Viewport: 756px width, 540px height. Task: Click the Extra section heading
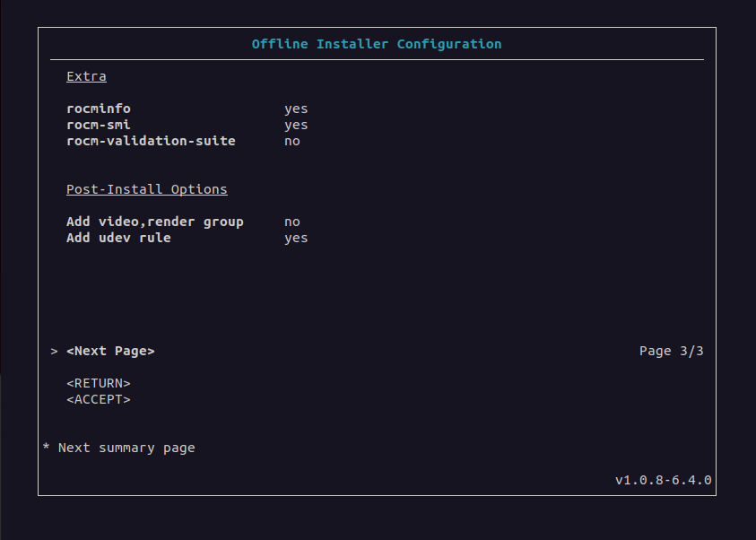click(86, 76)
